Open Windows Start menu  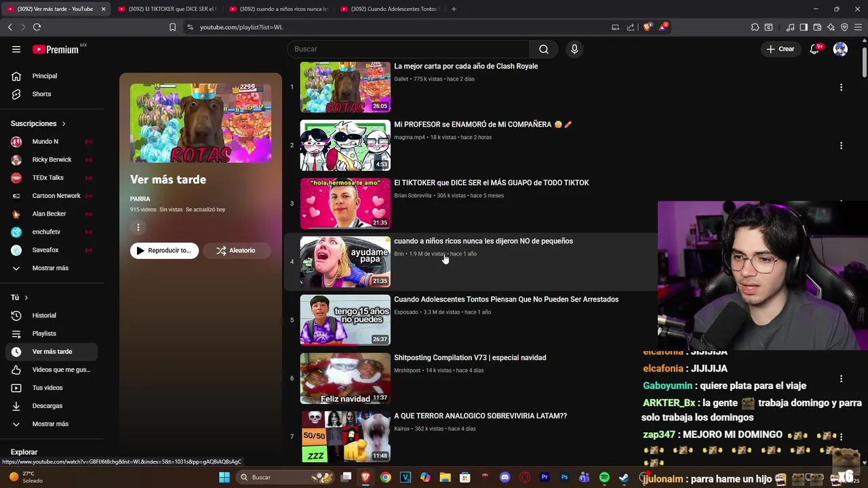224,477
